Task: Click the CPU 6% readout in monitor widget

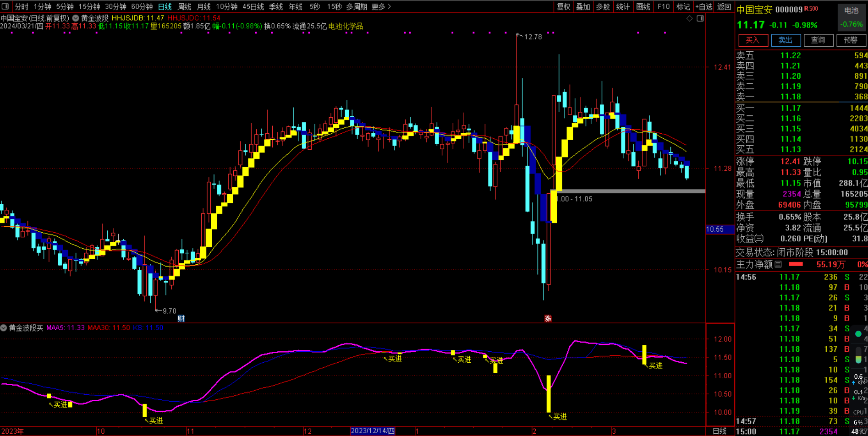Action: pos(858,417)
